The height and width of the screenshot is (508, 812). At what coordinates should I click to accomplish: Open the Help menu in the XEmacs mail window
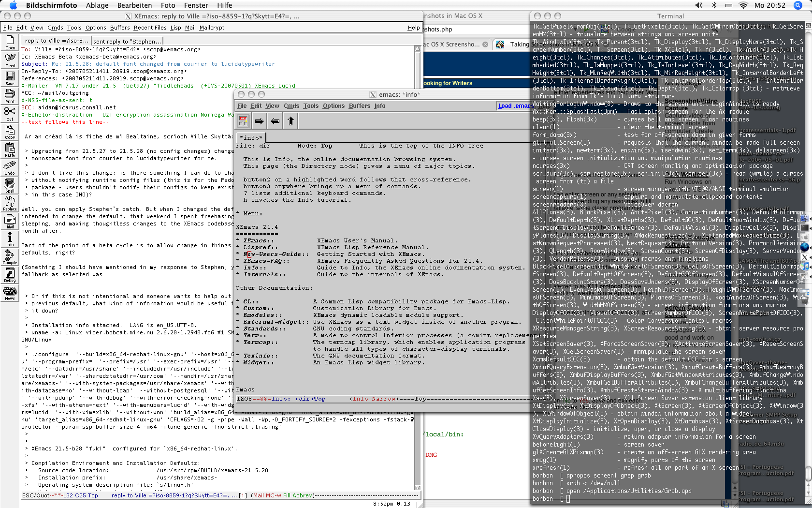pos(414,28)
